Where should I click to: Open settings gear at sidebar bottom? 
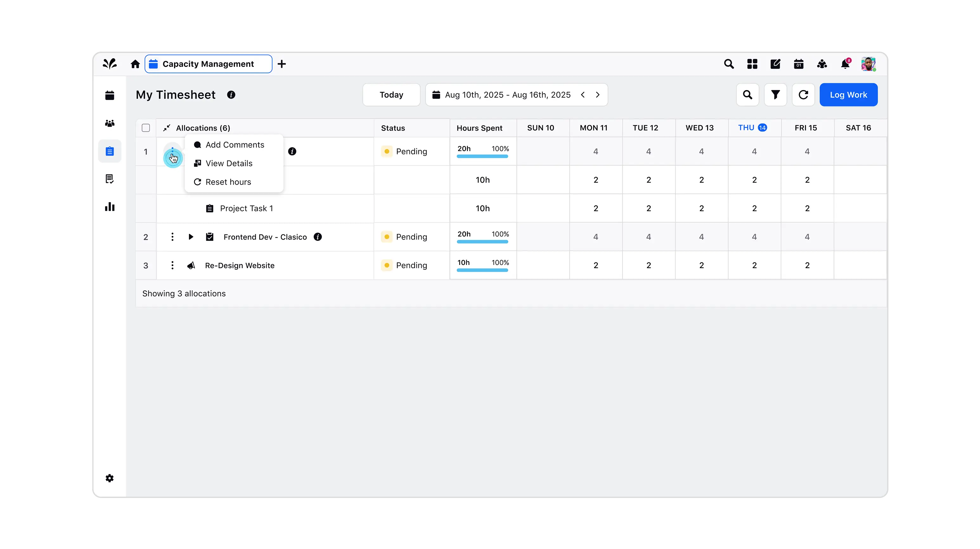110,478
